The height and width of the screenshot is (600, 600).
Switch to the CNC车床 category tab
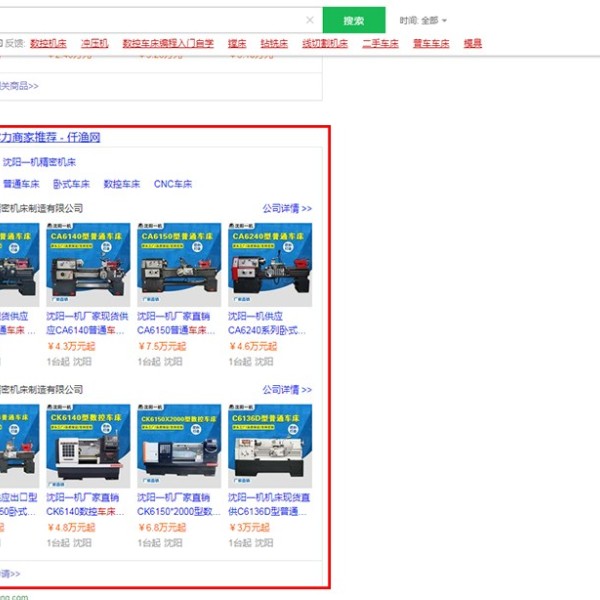point(173,184)
